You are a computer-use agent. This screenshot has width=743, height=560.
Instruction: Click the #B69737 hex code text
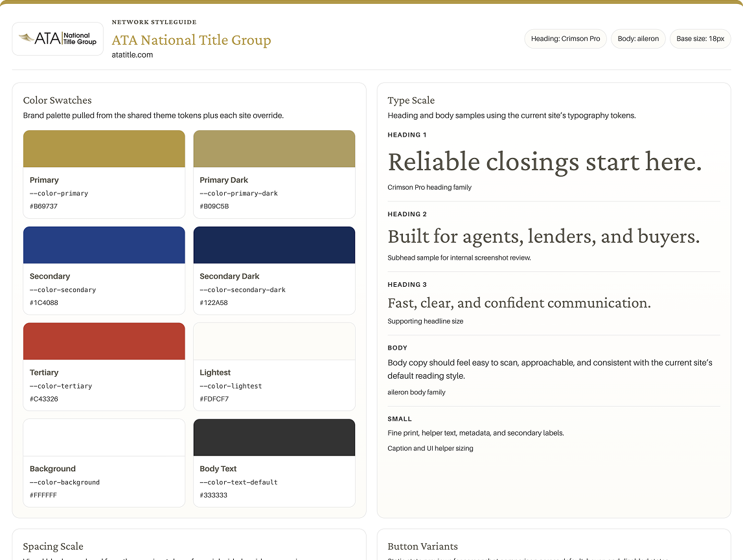click(44, 207)
